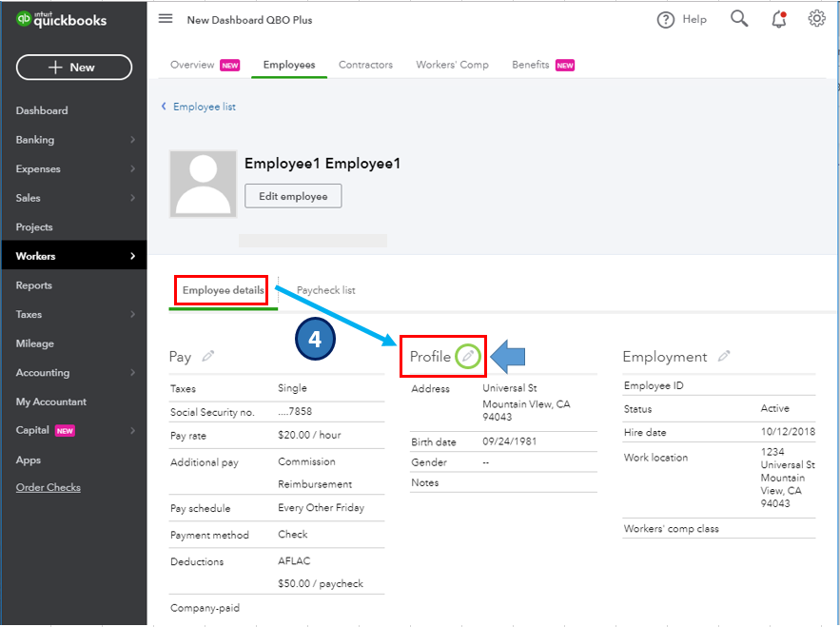
Task: Click the Edit employee button
Action: pyautogui.click(x=293, y=196)
